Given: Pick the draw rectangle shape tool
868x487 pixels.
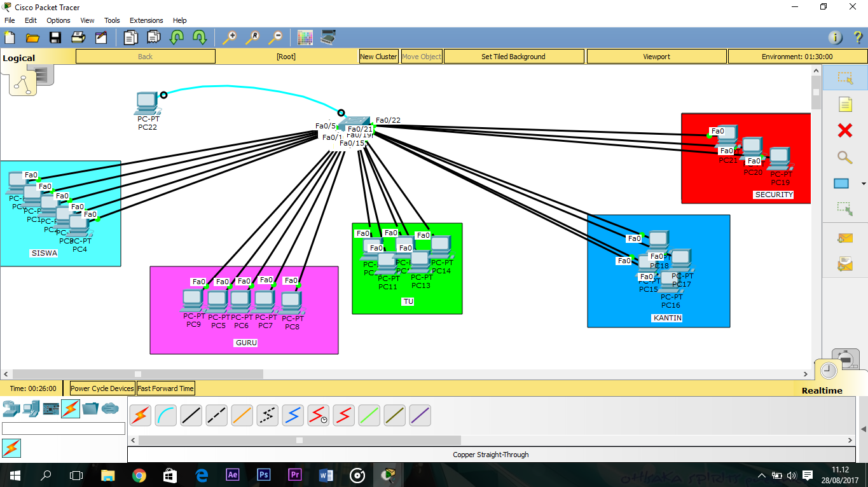Looking at the screenshot, I should [x=841, y=184].
